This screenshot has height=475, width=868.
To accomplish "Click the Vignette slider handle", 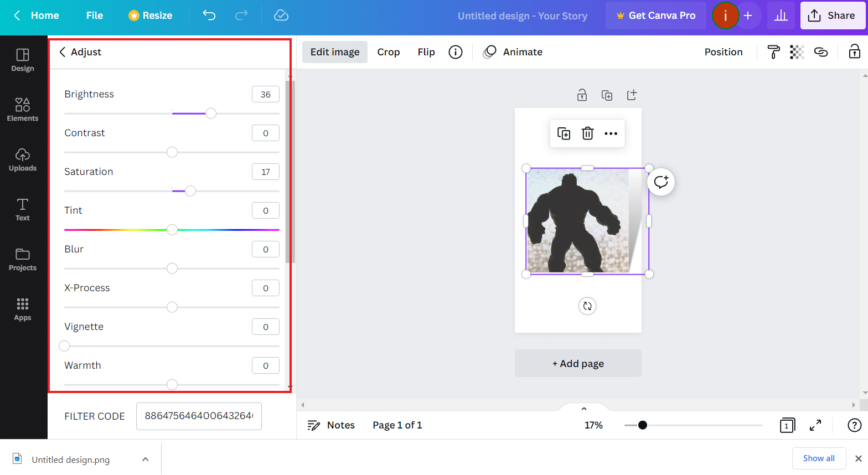I will (64, 346).
